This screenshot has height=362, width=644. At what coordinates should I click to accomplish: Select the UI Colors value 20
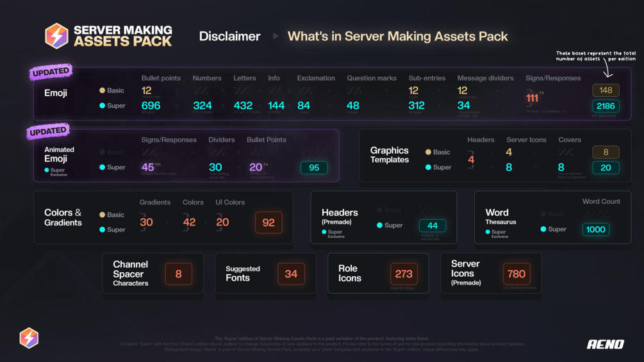tap(222, 222)
